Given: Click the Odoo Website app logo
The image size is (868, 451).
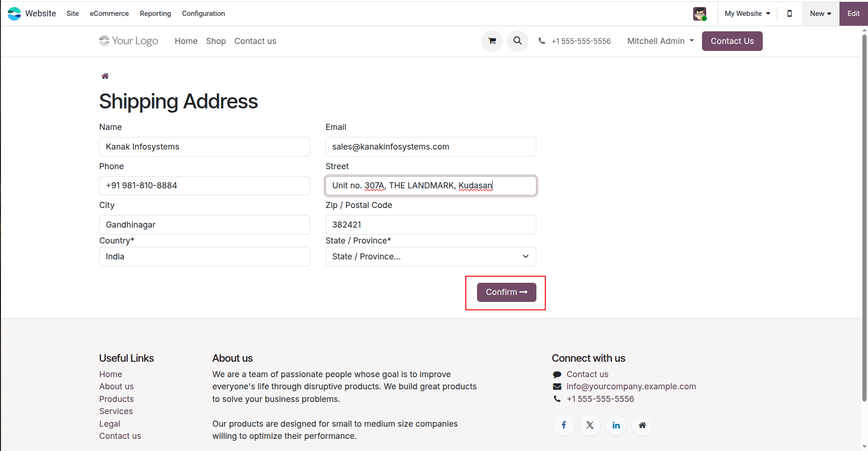Looking at the screenshot, I should (x=14, y=14).
